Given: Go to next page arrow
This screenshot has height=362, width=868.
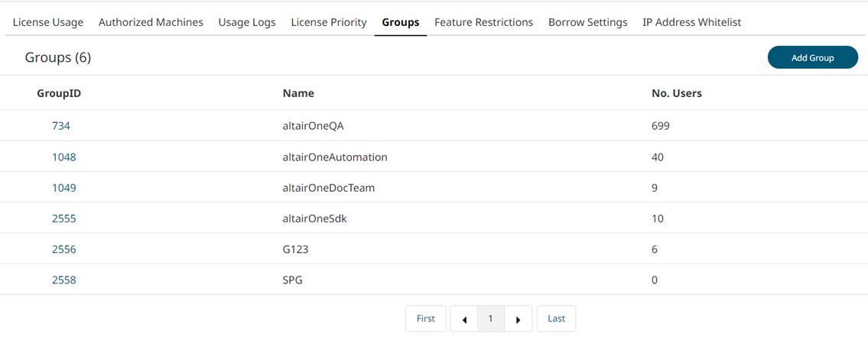Looking at the screenshot, I should click(518, 319).
